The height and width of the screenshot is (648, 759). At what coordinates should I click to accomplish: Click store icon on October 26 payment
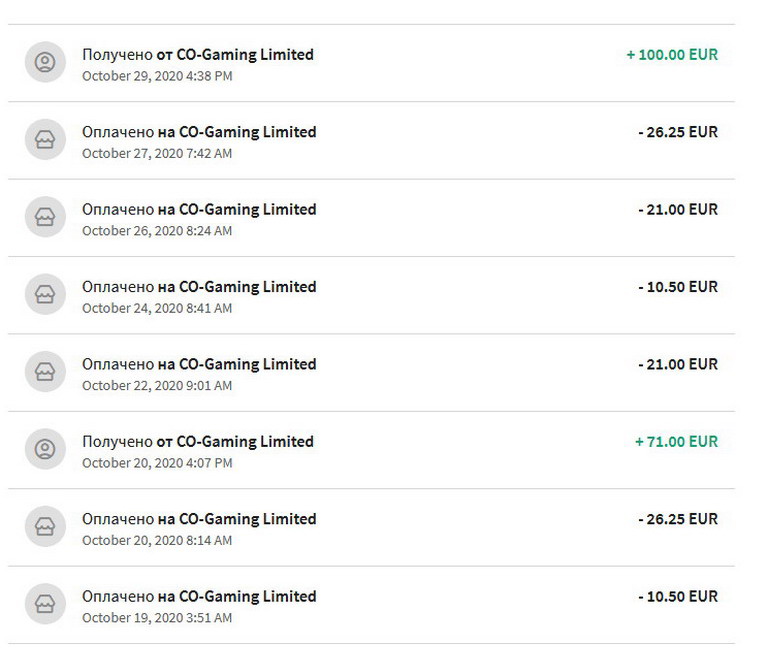point(45,218)
